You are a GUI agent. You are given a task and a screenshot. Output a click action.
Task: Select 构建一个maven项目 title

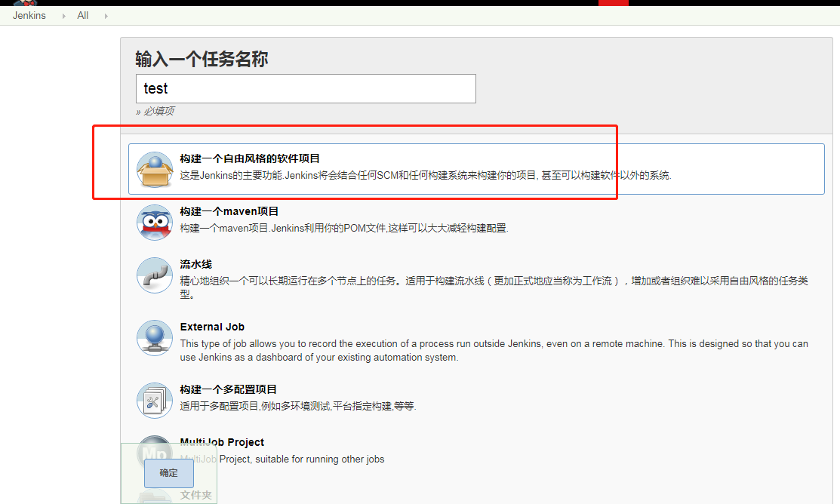[229, 211]
